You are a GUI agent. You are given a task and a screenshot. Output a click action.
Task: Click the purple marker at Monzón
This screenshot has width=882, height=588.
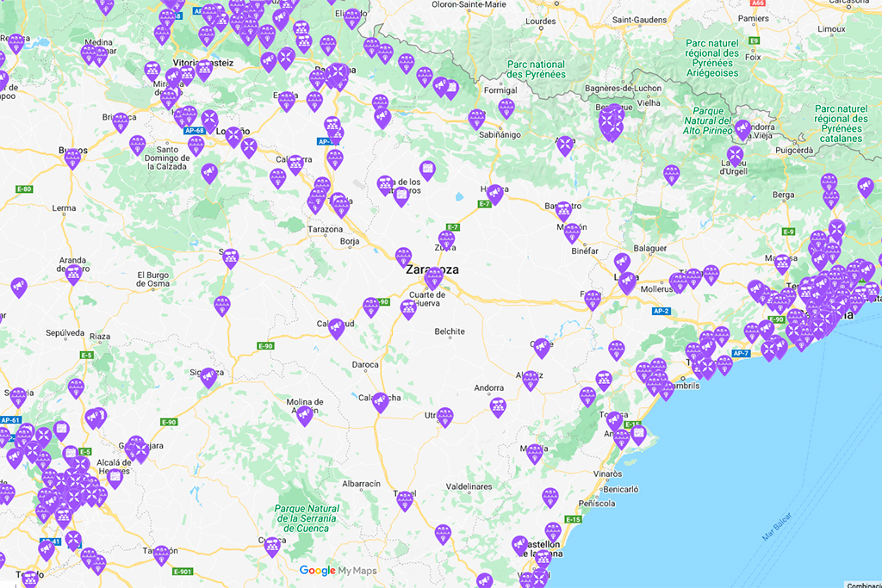[x=572, y=232]
